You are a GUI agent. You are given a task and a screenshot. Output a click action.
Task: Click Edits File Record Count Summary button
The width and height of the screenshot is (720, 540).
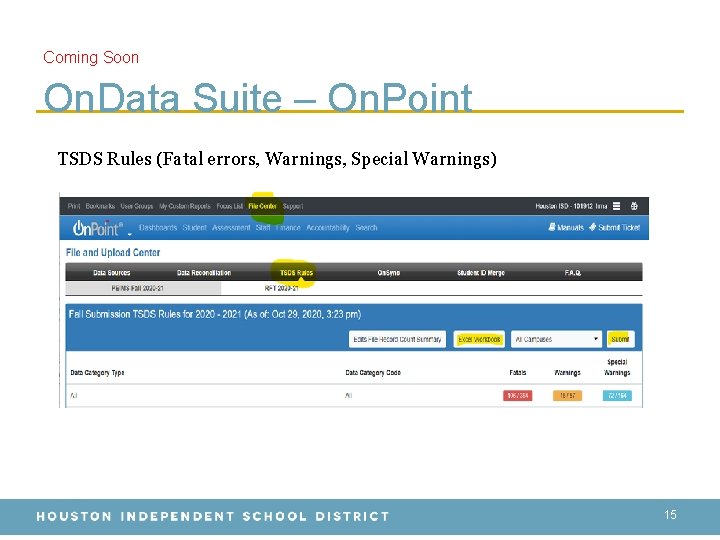pos(397,339)
